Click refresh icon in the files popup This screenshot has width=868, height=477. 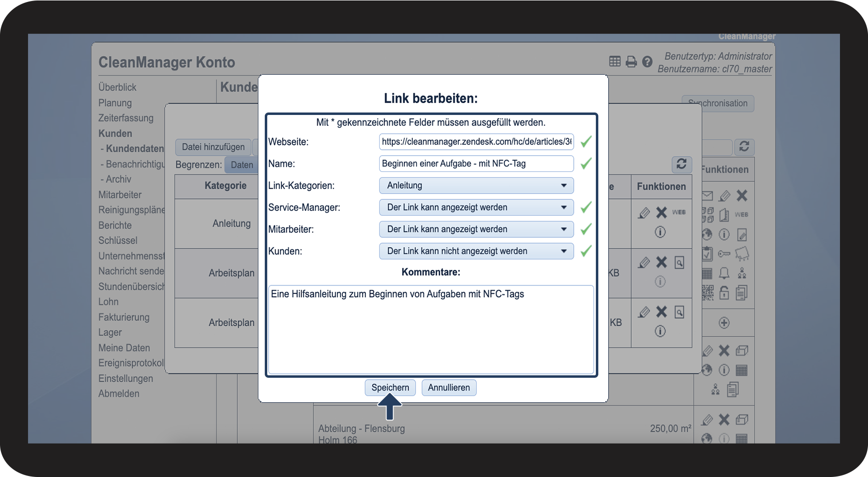coord(681,164)
